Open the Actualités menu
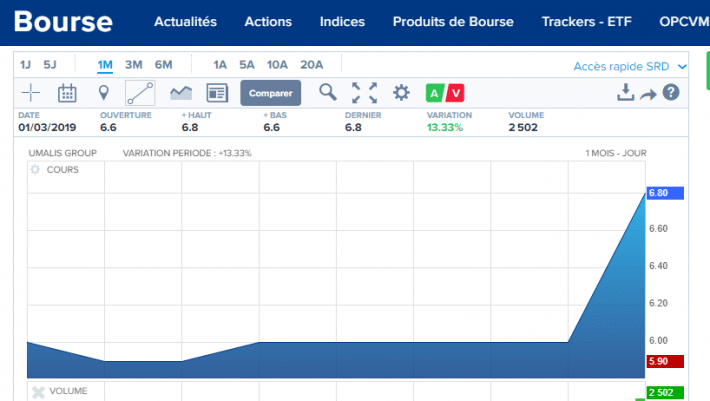This screenshot has height=401, width=710. pyautogui.click(x=185, y=22)
